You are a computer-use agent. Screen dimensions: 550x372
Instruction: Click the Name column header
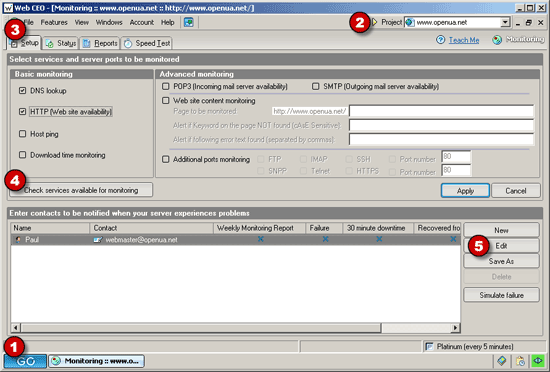[x=50, y=228]
